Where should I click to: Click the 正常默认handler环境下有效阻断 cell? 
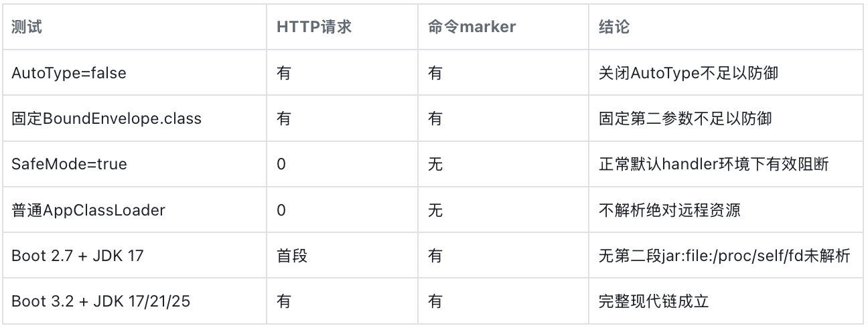tap(726, 164)
